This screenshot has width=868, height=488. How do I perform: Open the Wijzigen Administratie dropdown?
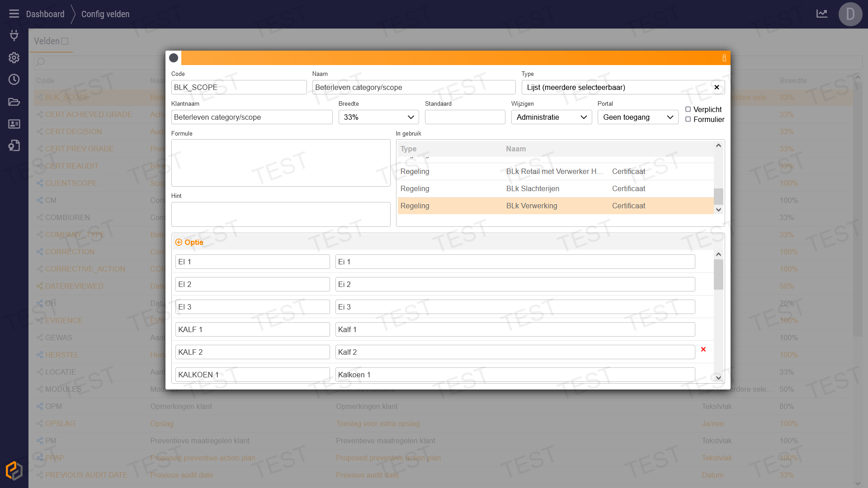coord(551,117)
